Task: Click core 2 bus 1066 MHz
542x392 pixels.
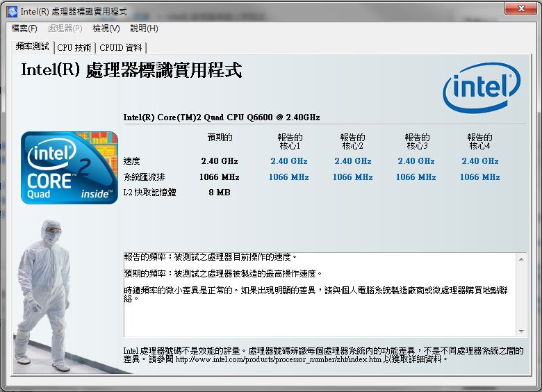Action: (352, 177)
